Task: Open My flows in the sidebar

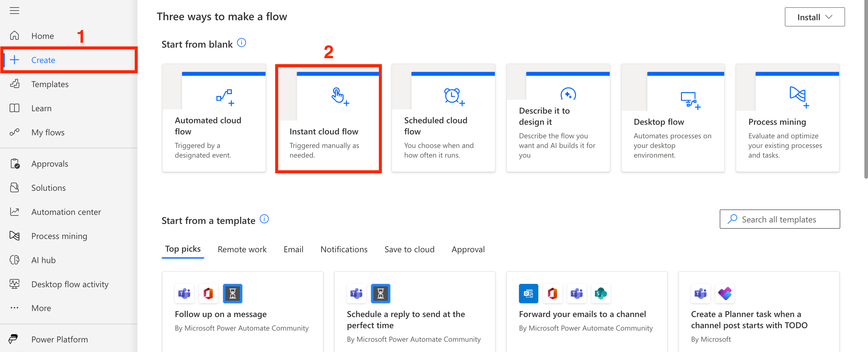Action: pos(48,132)
